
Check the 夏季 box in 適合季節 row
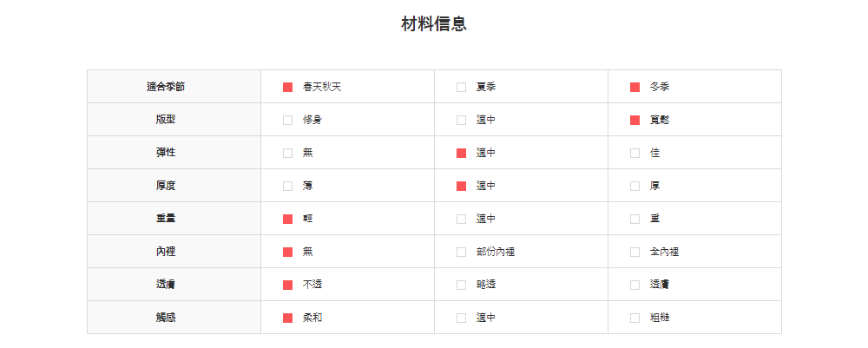[461, 87]
